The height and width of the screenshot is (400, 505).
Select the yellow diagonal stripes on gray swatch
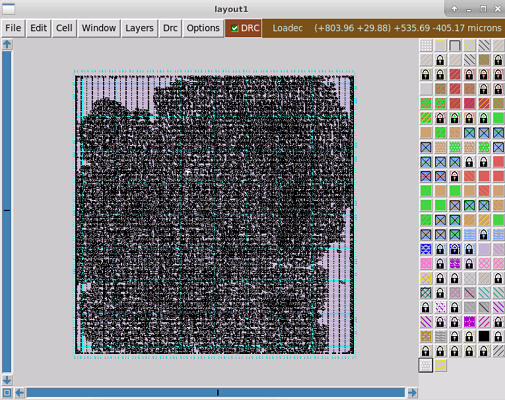pos(469,46)
